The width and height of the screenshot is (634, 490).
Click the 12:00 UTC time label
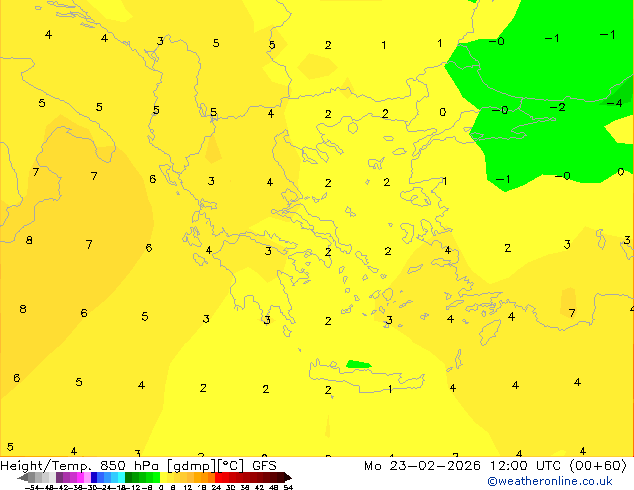tap(526, 466)
